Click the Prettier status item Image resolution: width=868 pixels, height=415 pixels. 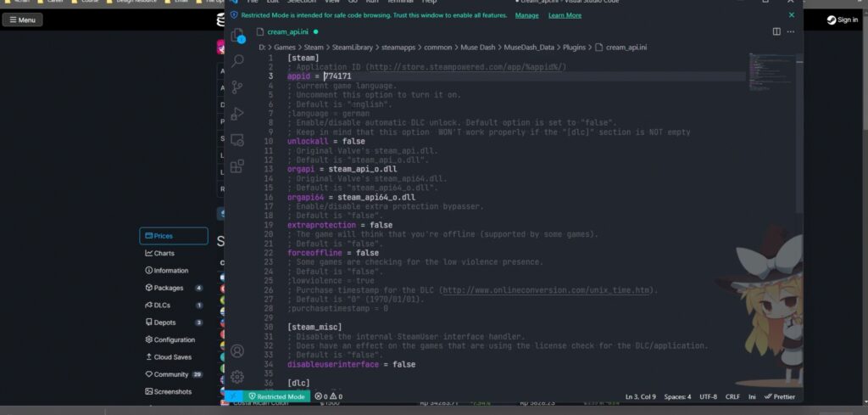pyautogui.click(x=780, y=396)
